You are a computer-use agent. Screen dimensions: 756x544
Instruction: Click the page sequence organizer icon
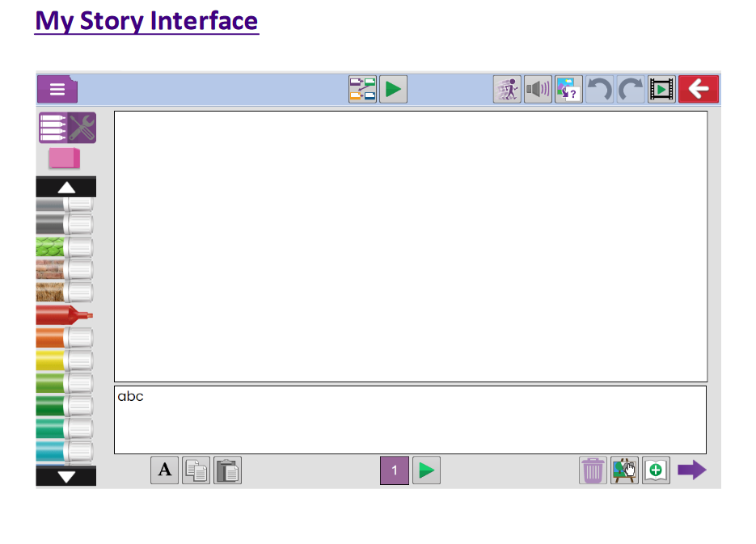[x=362, y=89]
